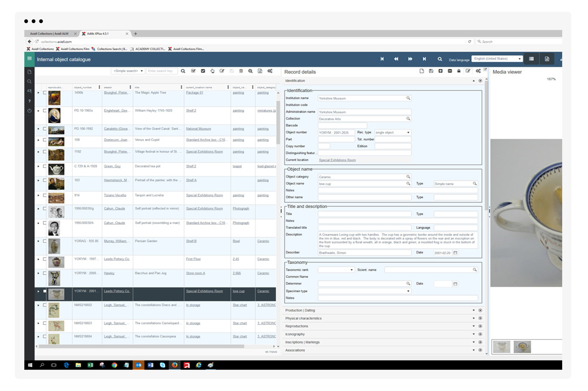Tick the checkbox for The Magic Apple Tree
This screenshot has height=391, width=588.
[x=45, y=93]
